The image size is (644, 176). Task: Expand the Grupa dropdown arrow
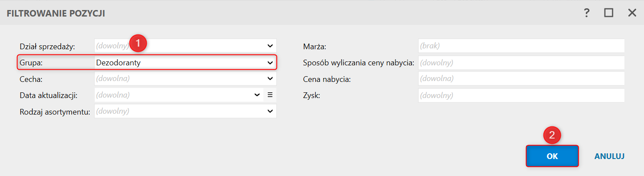pyautogui.click(x=270, y=63)
